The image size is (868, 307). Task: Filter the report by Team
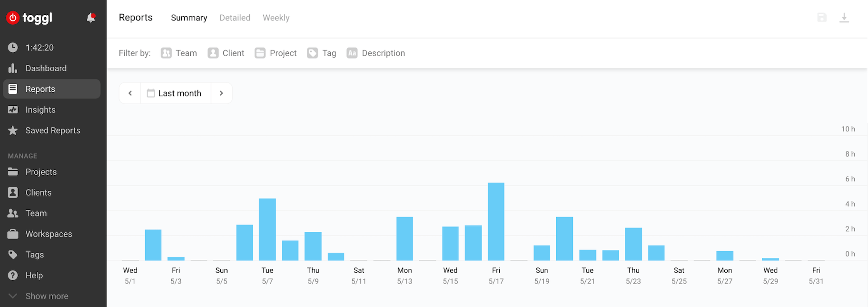tap(179, 53)
